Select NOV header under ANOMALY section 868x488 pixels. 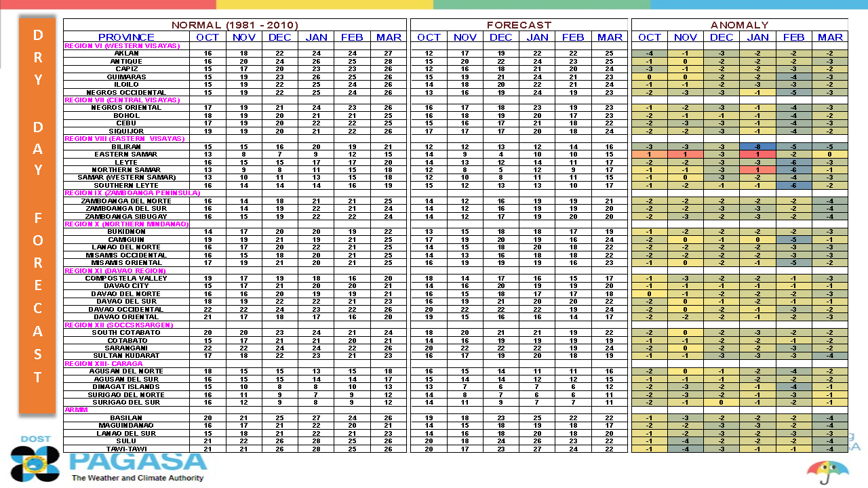(x=686, y=37)
